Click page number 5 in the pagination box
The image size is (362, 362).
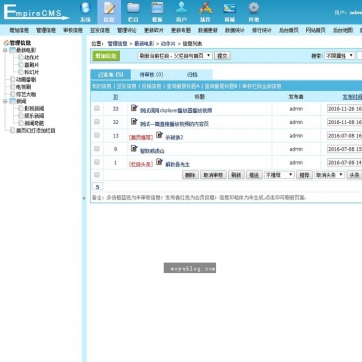tap(97, 187)
